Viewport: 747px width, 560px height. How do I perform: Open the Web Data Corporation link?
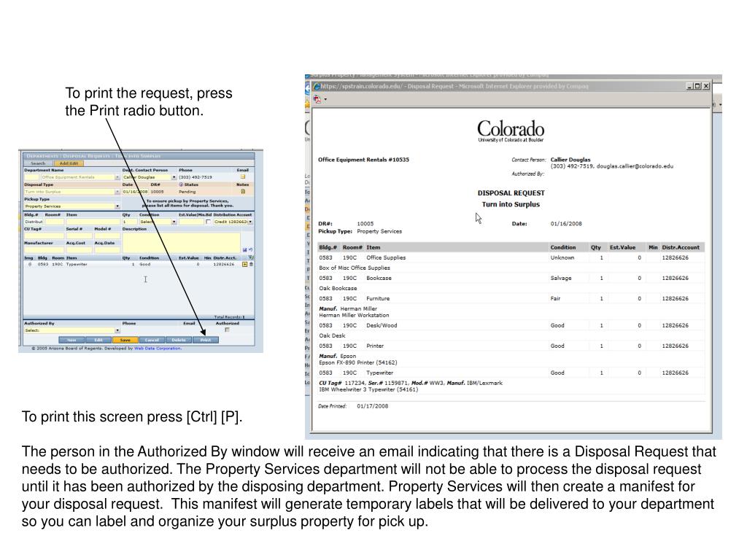tap(158, 349)
